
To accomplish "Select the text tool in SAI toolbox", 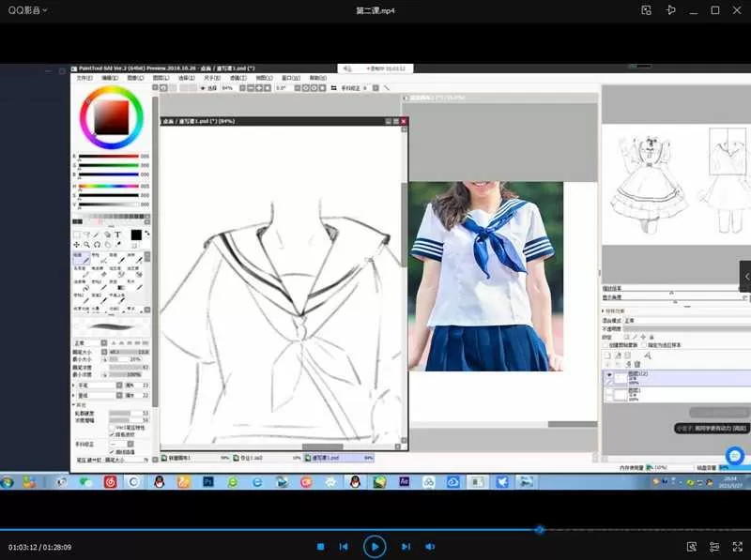I will point(118,235).
